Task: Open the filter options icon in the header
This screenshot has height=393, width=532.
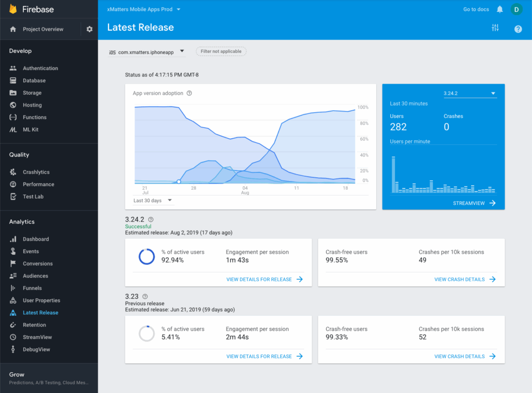Action: pyautogui.click(x=495, y=28)
